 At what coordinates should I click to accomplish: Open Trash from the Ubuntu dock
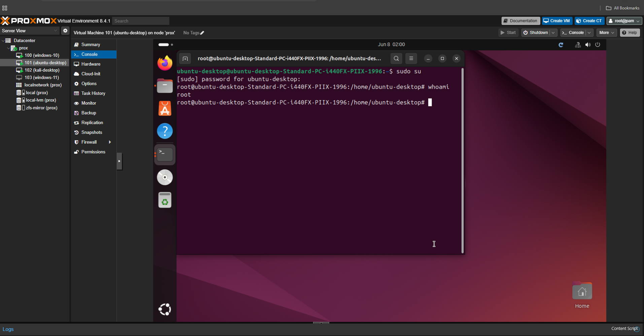(165, 200)
